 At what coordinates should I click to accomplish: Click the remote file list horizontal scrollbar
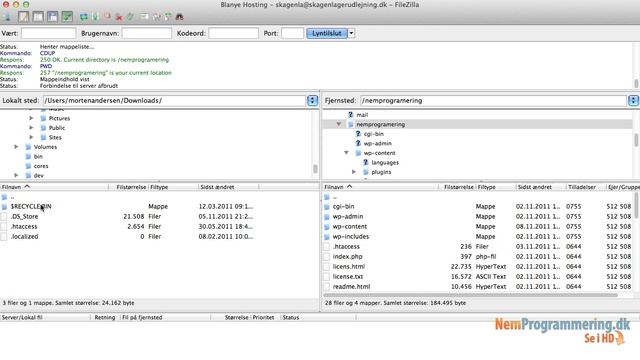(x=471, y=295)
